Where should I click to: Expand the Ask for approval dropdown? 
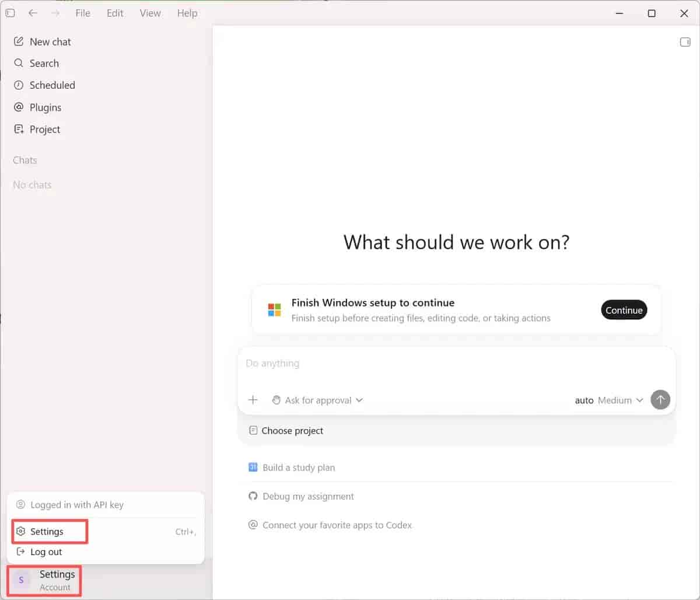point(317,400)
